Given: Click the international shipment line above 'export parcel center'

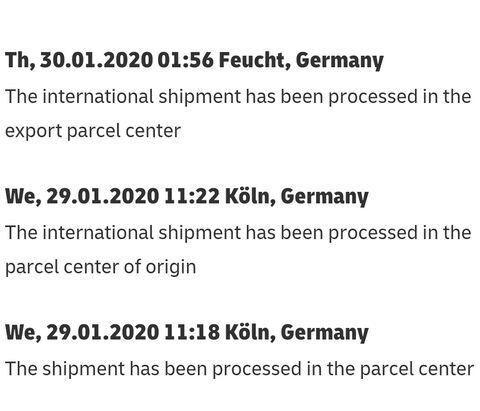Looking at the screenshot, I should pyautogui.click(x=238, y=96).
